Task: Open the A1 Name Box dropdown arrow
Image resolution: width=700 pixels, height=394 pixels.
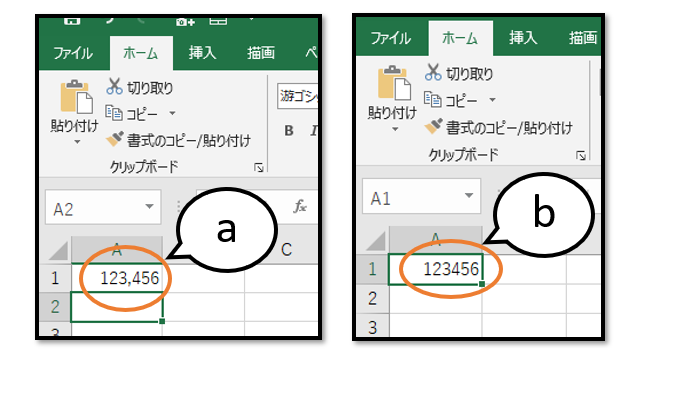Action: [468, 195]
